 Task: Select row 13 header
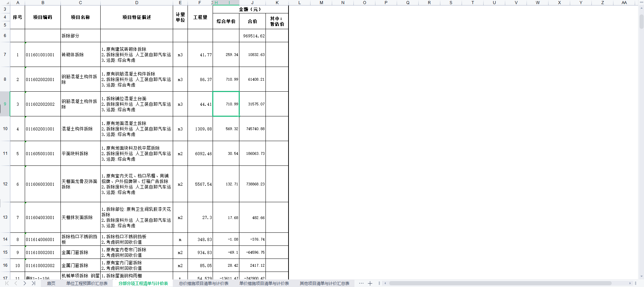(x=5, y=217)
